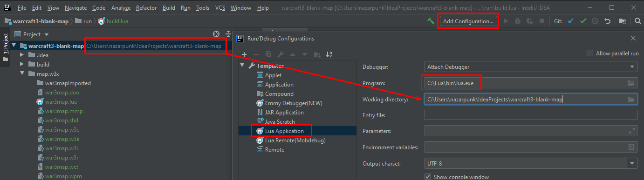Click the green Build hammer icon
Viewport: 644px width, 180px height.
pyautogui.click(x=431, y=21)
